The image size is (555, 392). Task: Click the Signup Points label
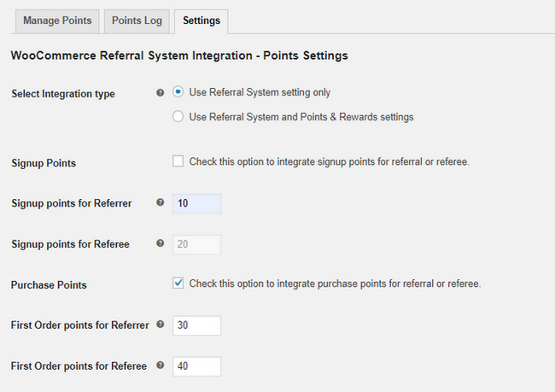click(x=44, y=163)
